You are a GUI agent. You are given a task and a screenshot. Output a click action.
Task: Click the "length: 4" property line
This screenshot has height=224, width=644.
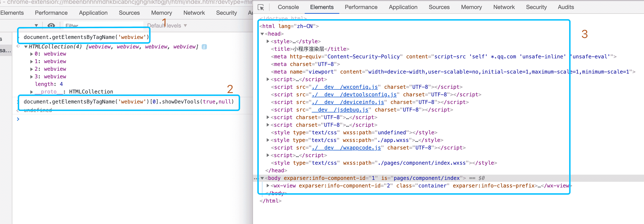click(49, 84)
